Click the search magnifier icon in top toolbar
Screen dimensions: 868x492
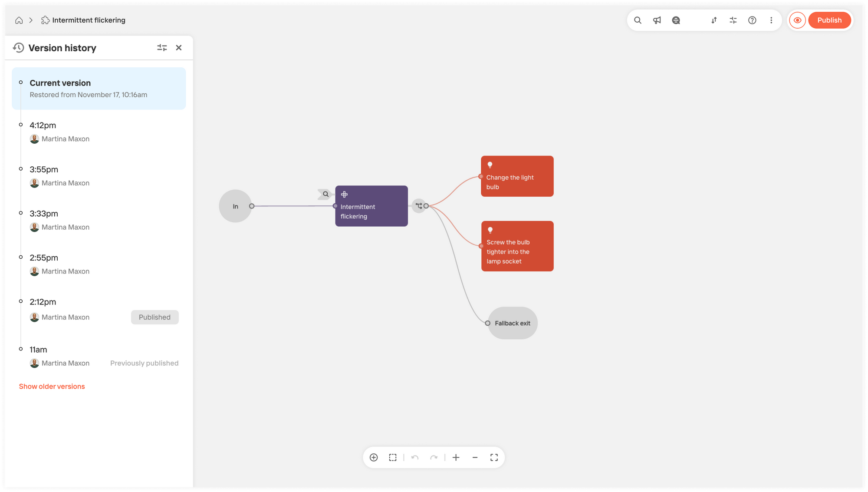point(638,20)
